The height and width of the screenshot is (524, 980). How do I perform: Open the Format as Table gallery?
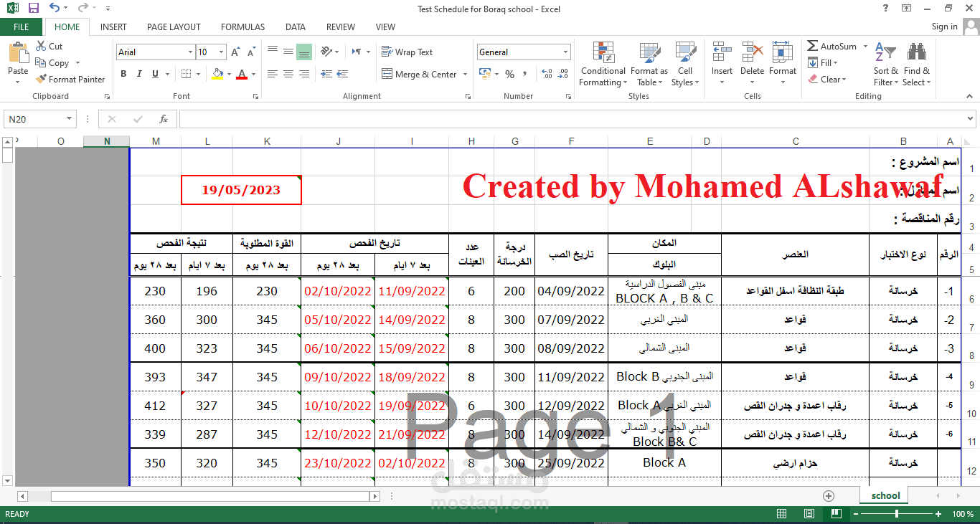pos(649,63)
